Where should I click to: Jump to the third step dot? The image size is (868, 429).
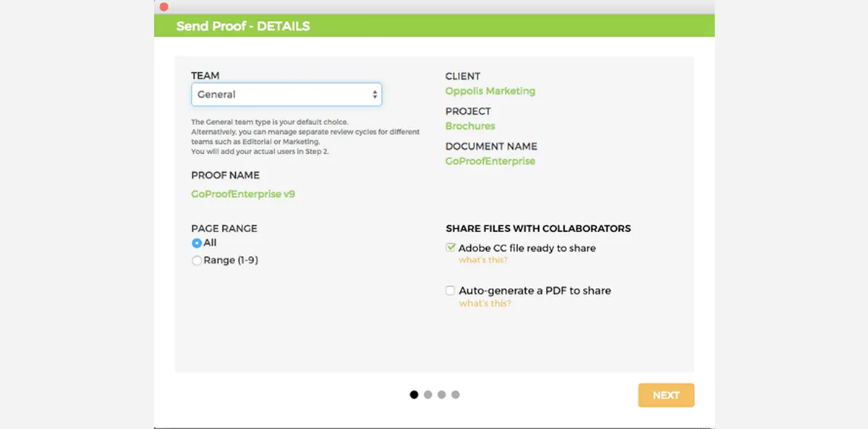[x=441, y=394]
